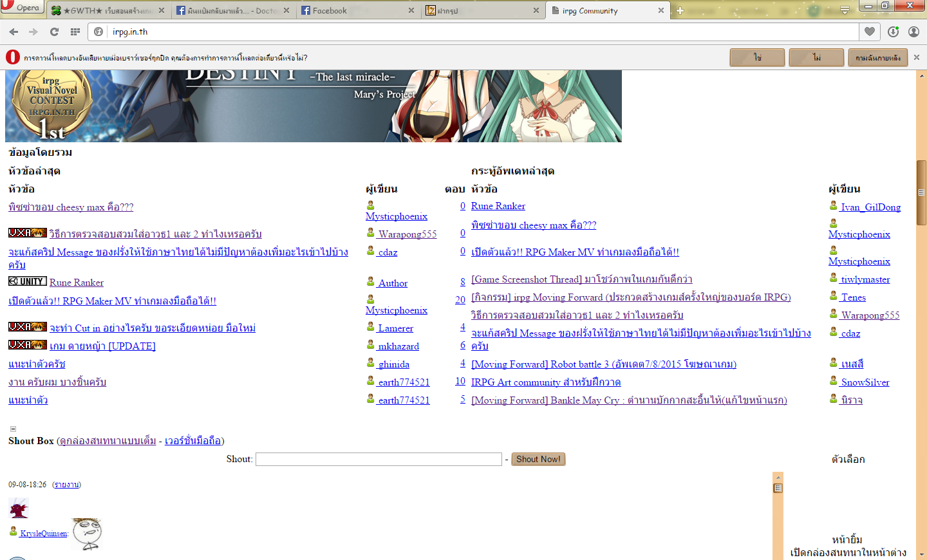
Task: Open the Speed Dial grid
Action: tap(75, 32)
